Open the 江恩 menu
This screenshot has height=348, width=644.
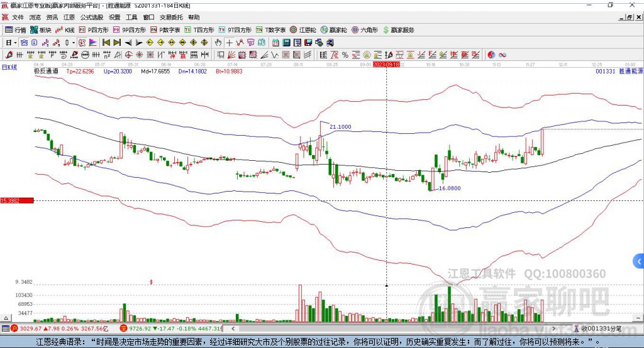pyautogui.click(x=69, y=17)
